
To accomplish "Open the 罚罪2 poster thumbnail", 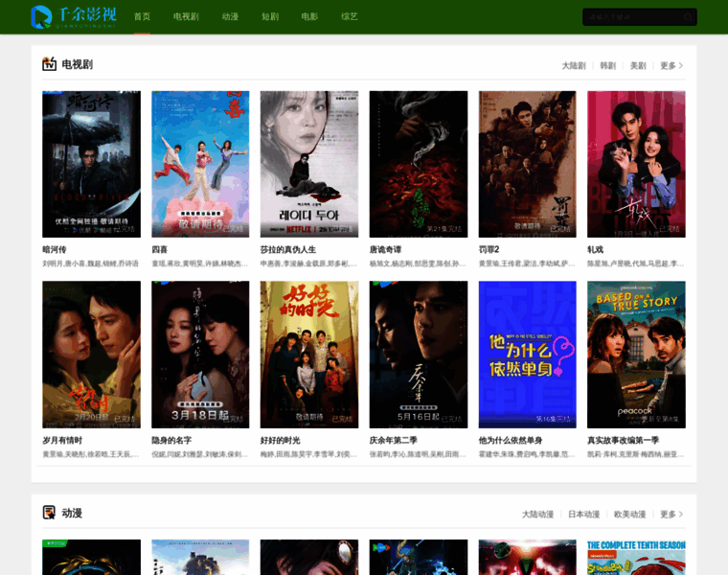I will (528, 164).
